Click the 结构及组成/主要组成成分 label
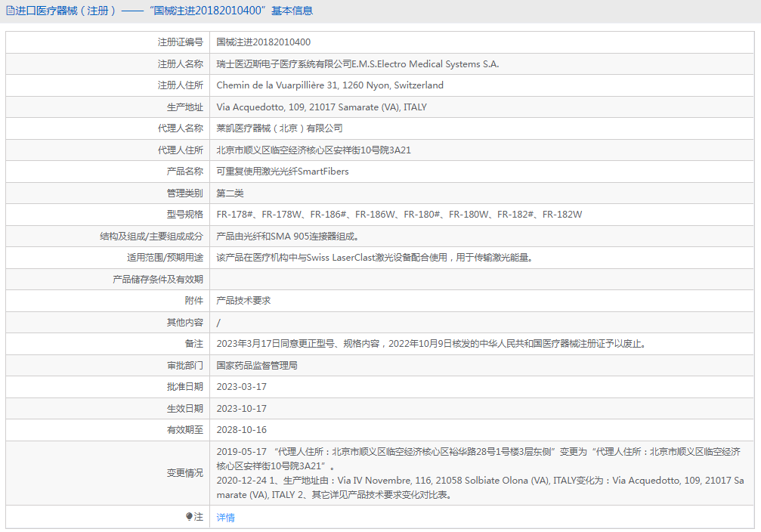The width and height of the screenshot is (761, 532). 151,237
